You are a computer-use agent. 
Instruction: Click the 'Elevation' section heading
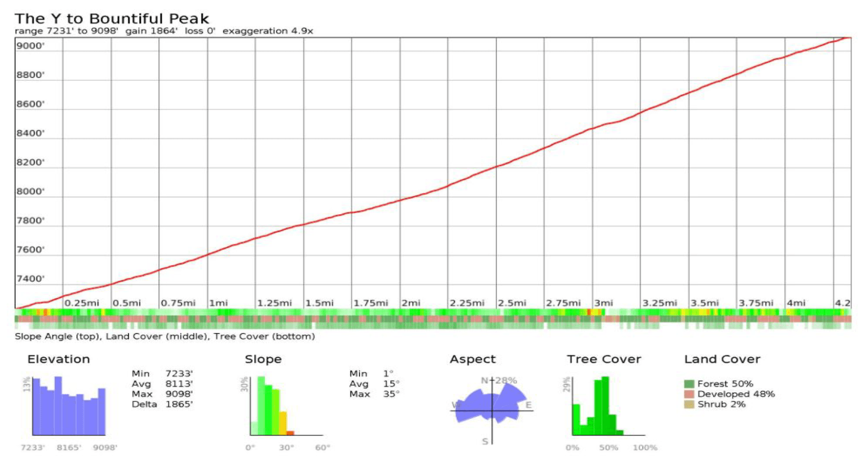point(59,359)
